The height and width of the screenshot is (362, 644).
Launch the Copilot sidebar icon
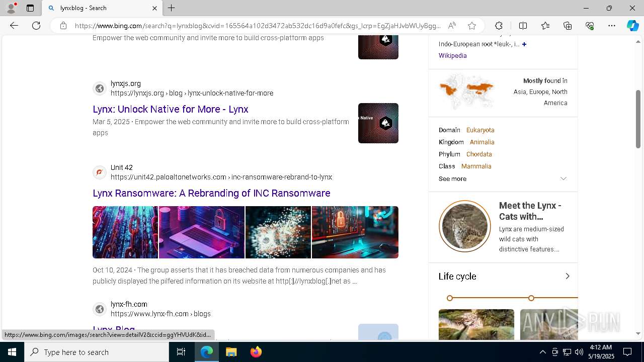click(x=632, y=26)
